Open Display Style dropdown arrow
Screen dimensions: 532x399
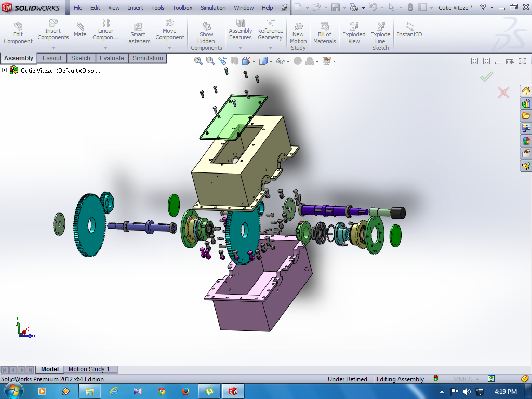[x=271, y=61]
